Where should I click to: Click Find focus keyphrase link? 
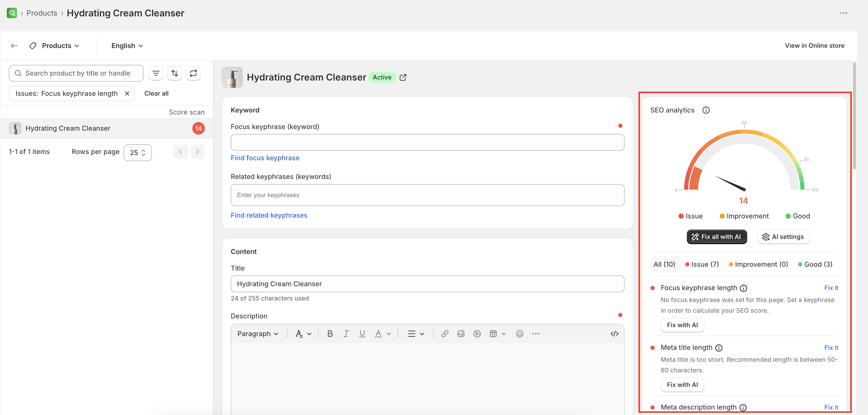point(265,158)
